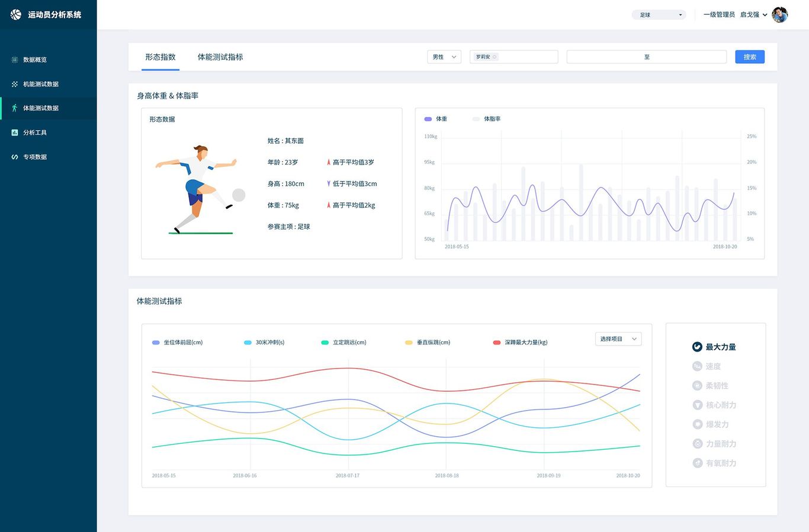The height and width of the screenshot is (532, 809).
Task: Toggle the 深蹲最大力量(kg) legend series
Action: (520, 343)
